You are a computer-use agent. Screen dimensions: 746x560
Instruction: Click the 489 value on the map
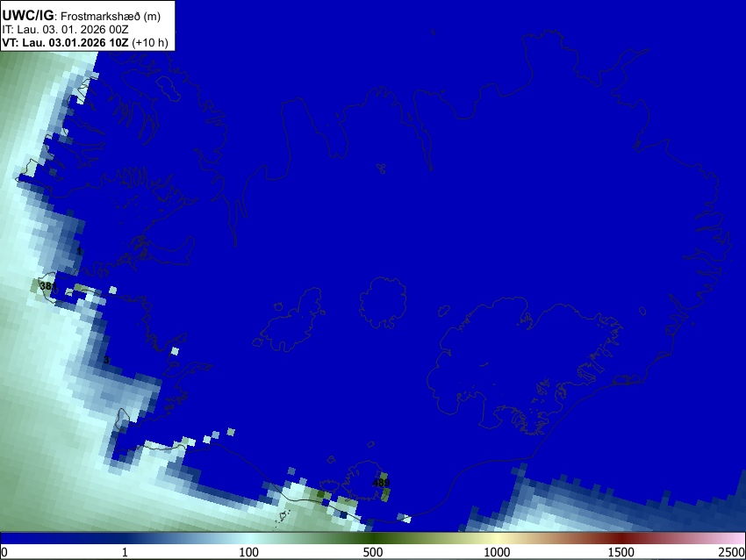[381, 483]
